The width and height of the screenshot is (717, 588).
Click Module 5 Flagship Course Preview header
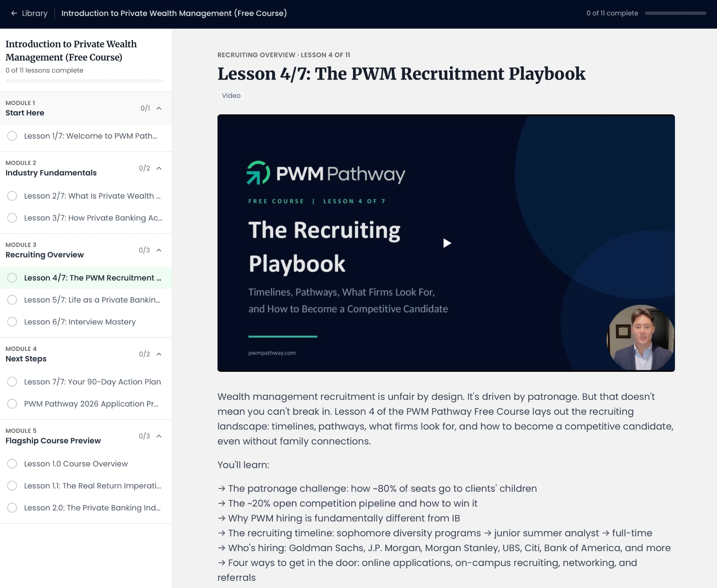pyautogui.click(x=86, y=436)
